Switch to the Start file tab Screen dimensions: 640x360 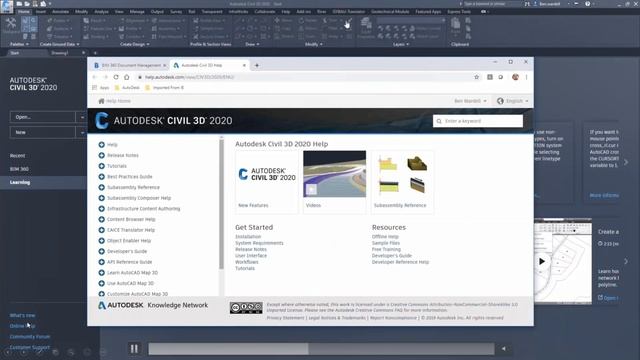click(15, 53)
